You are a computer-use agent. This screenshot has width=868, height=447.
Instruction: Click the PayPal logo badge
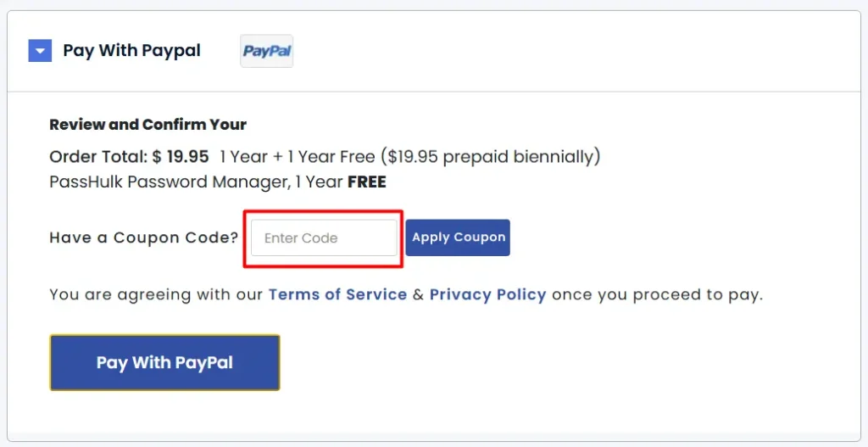coord(266,51)
